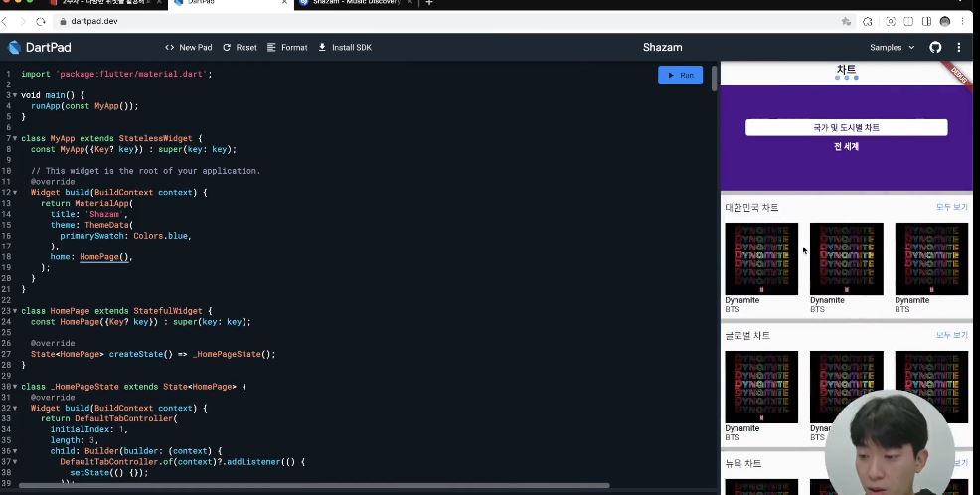Click length: 3 on line 35

click(75, 440)
